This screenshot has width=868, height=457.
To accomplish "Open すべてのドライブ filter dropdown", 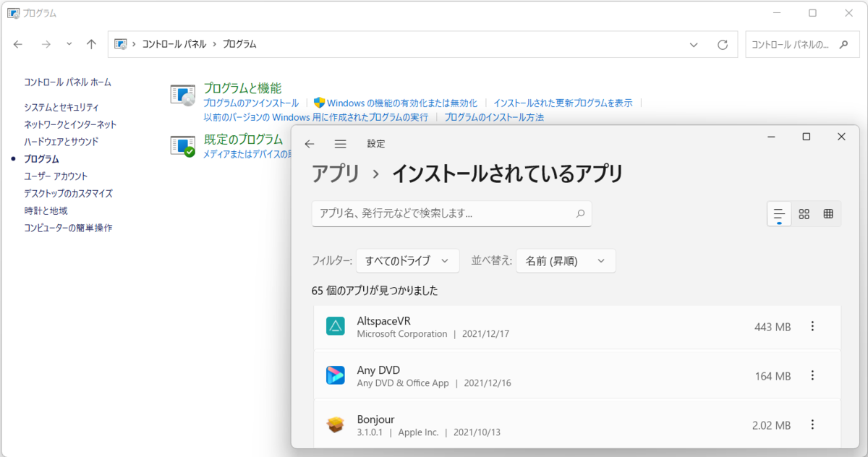I will [408, 261].
